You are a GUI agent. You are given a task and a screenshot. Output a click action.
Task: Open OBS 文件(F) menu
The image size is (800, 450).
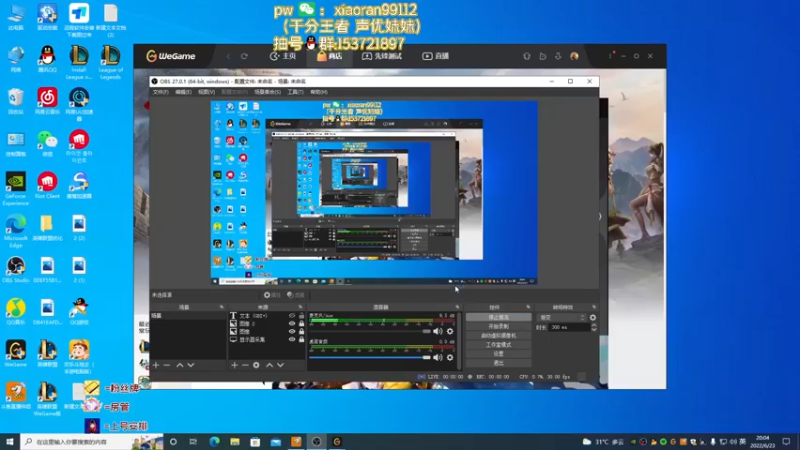point(160,92)
